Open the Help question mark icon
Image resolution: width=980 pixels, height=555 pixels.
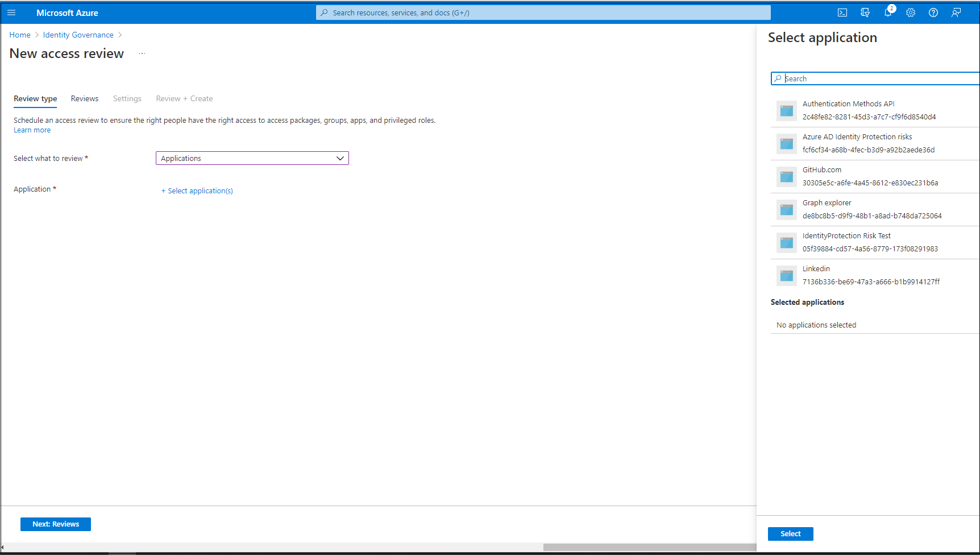(933, 13)
